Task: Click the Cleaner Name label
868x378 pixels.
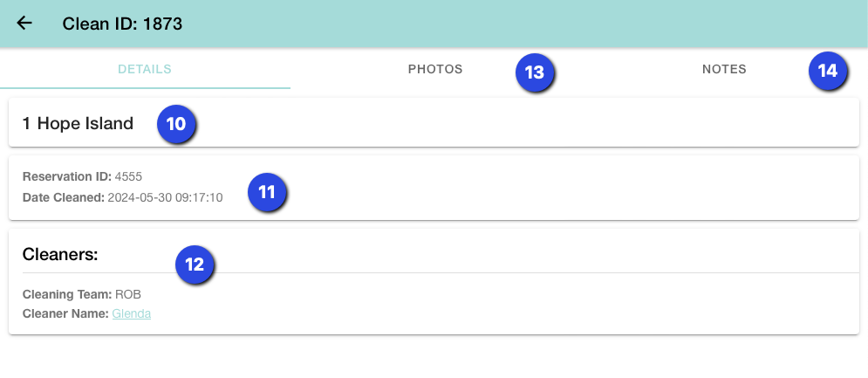Action: (65, 313)
